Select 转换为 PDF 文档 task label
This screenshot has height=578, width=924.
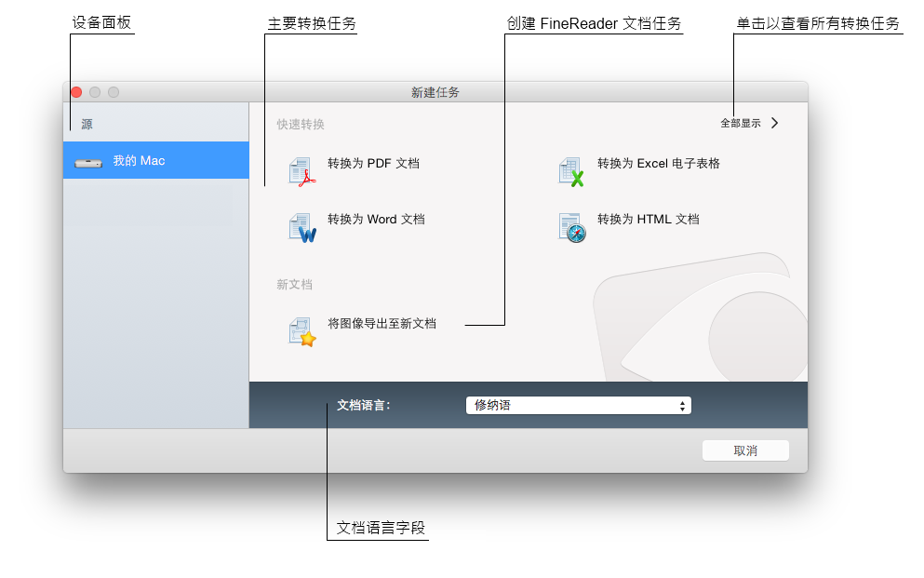[374, 163]
